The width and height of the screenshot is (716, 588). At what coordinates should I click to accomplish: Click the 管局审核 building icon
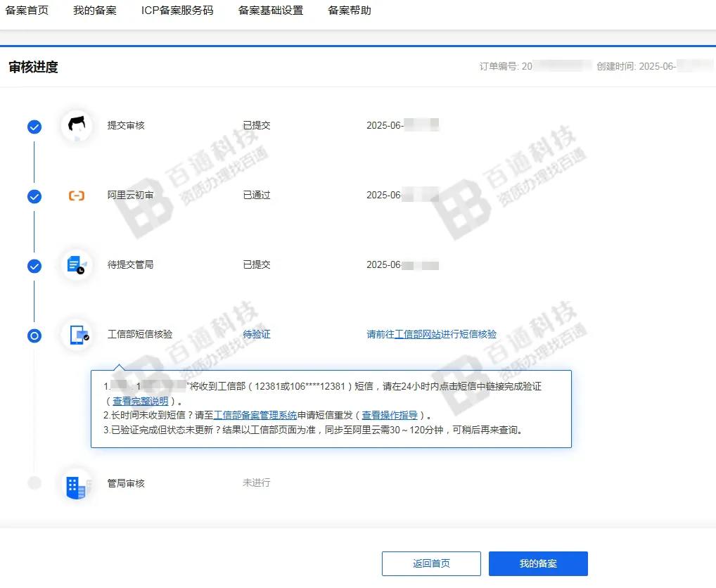(77, 484)
